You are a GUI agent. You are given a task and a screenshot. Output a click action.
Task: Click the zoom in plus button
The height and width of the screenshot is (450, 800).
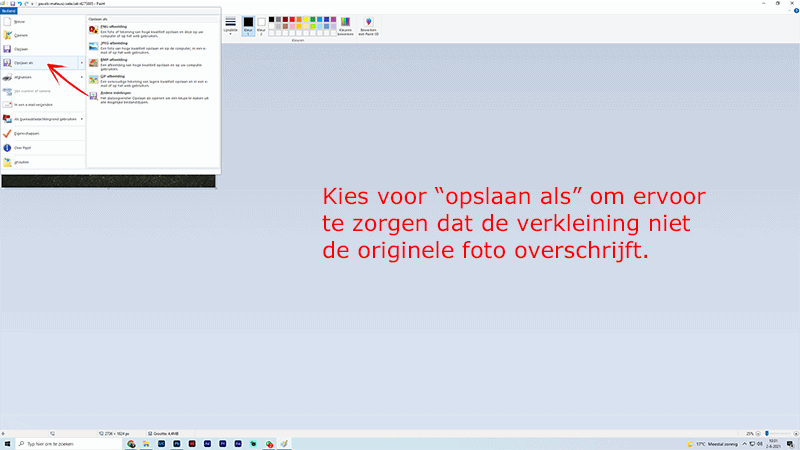click(x=796, y=434)
